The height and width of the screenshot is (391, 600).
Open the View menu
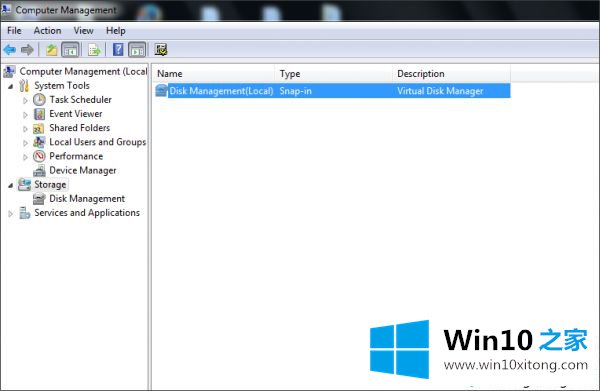[83, 31]
